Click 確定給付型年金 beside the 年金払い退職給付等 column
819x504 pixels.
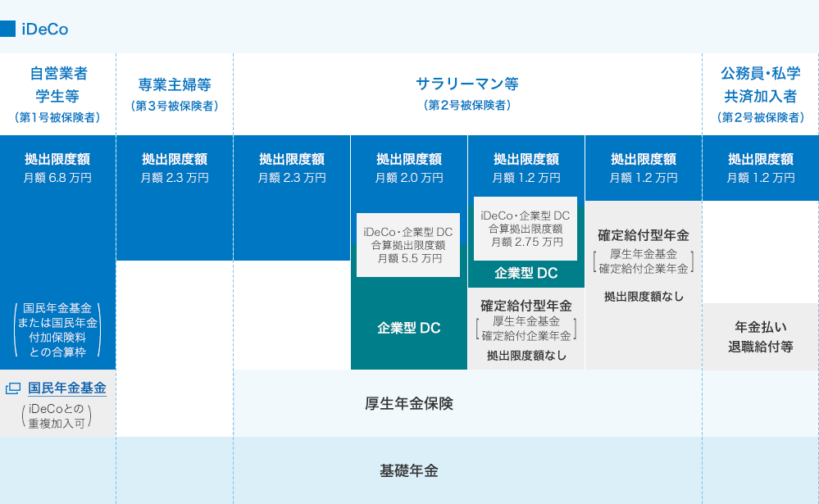click(x=644, y=235)
